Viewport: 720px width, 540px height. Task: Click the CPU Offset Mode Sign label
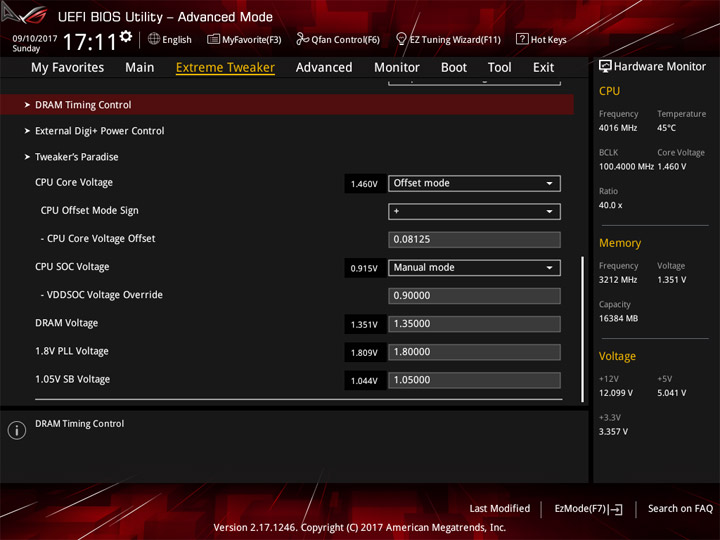90,210
